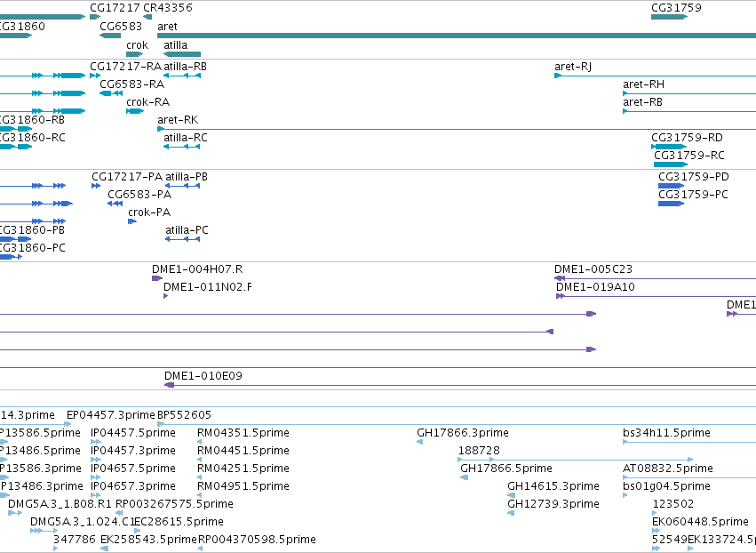Click EST IP04657.5prime
Screen dimensions: 756x553
point(133,469)
